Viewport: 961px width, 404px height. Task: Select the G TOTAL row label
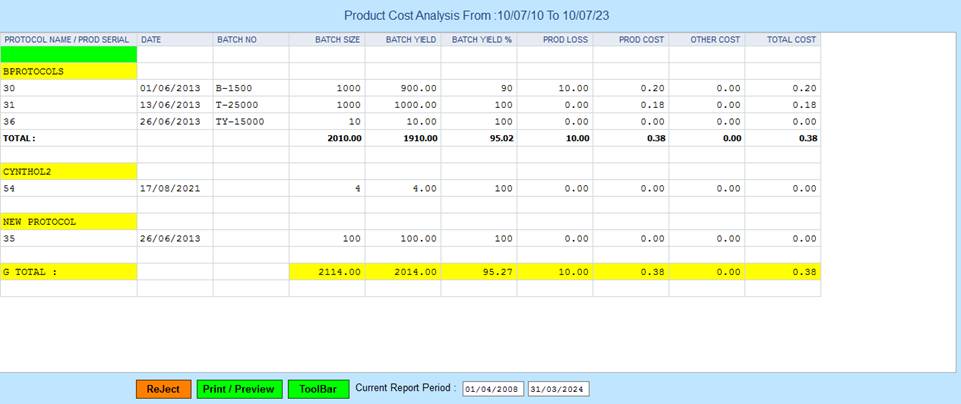point(68,272)
